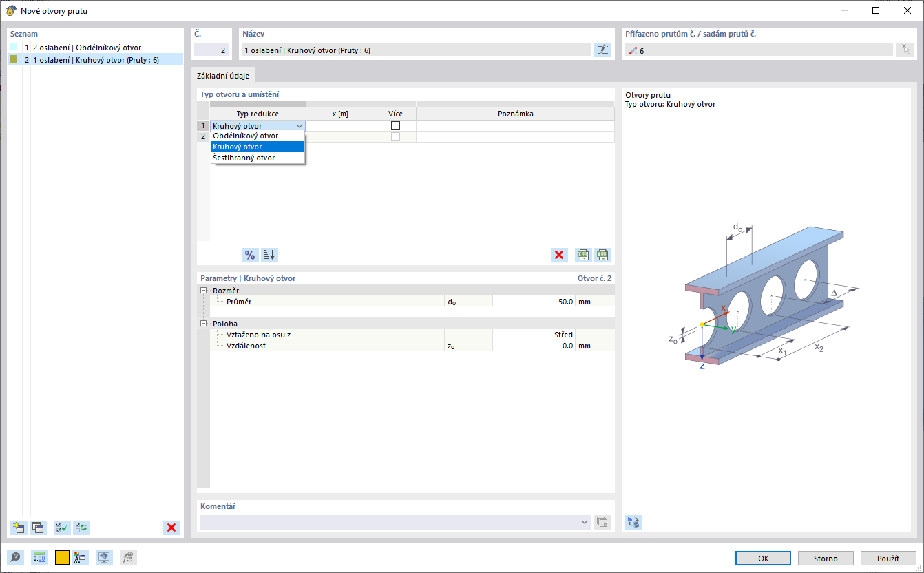Viewport: 924px width, 573px height.
Task: Select table row header 2
Action: point(203,137)
